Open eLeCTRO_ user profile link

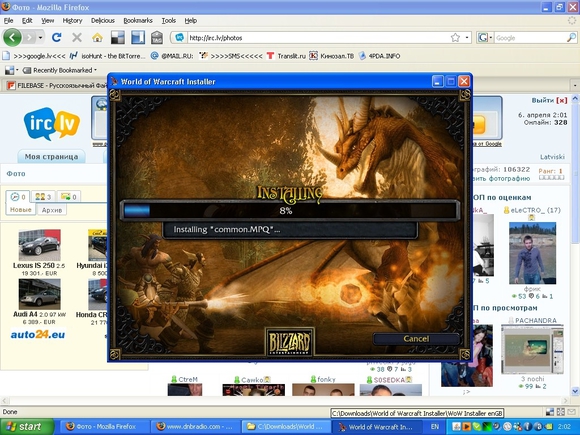[x=532, y=210]
